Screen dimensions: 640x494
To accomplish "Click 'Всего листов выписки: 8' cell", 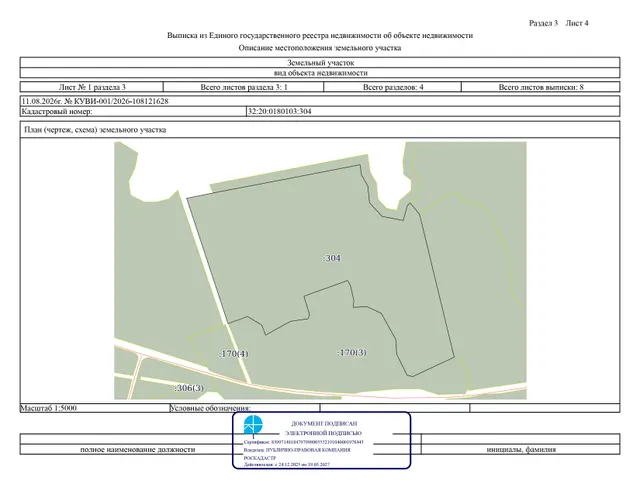I will coord(541,87).
